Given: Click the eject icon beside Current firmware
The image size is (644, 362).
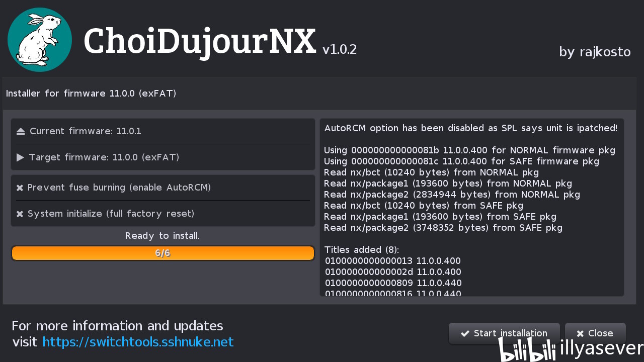Looking at the screenshot, I should [21, 132].
